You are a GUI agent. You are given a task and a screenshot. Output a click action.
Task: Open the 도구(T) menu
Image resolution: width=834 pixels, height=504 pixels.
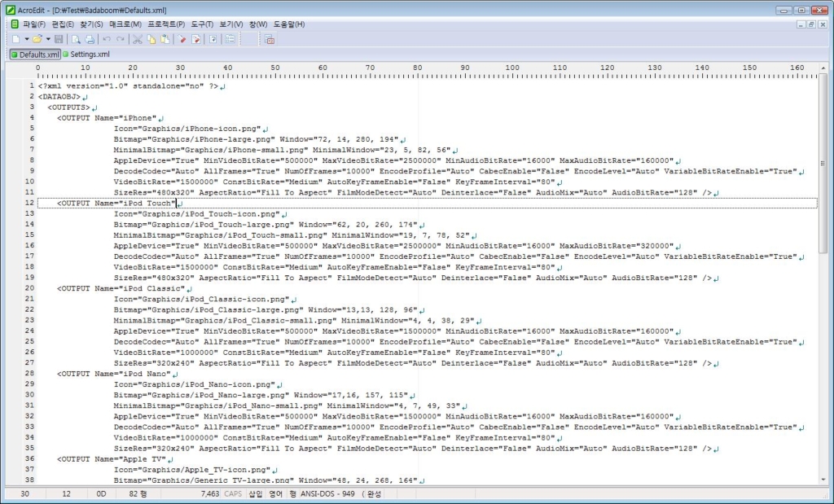(x=202, y=24)
